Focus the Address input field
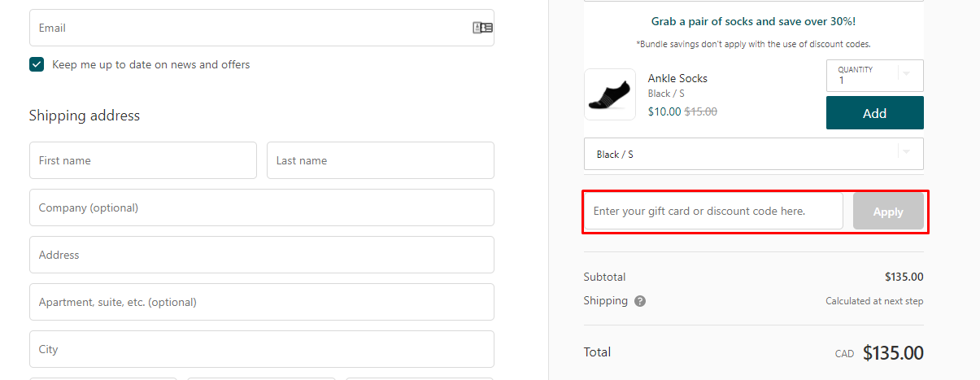Screen dimensions: 980x380 point(261,255)
